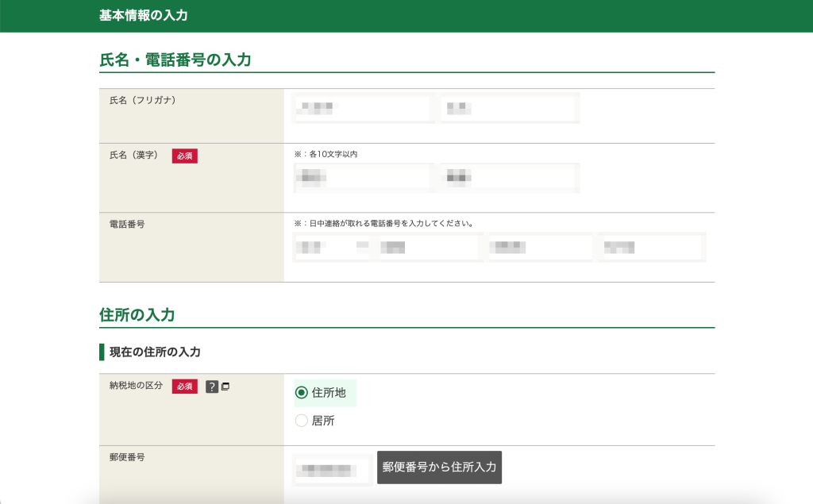The width and height of the screenshot is (813, 504).
Task: Focus the furigana first name field
Action: click(510, 108)
